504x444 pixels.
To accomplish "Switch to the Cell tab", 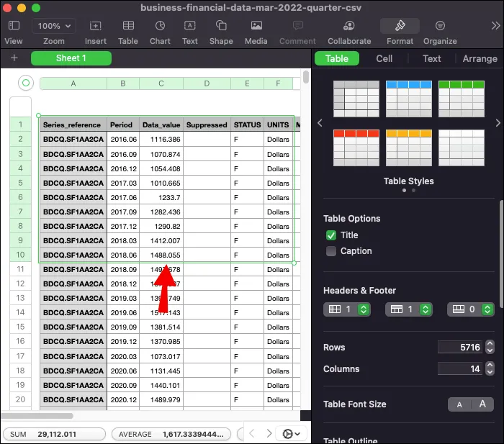I will pos(384,58).
